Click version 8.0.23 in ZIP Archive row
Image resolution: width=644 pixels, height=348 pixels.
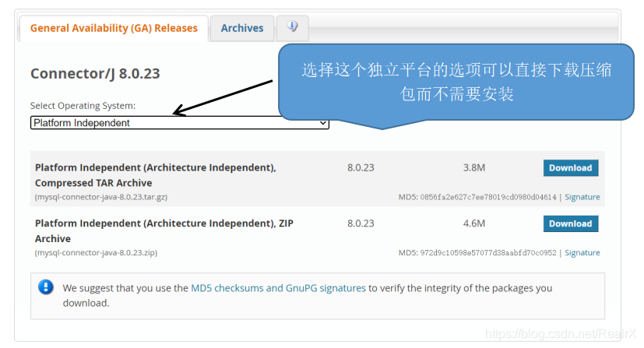361,223
